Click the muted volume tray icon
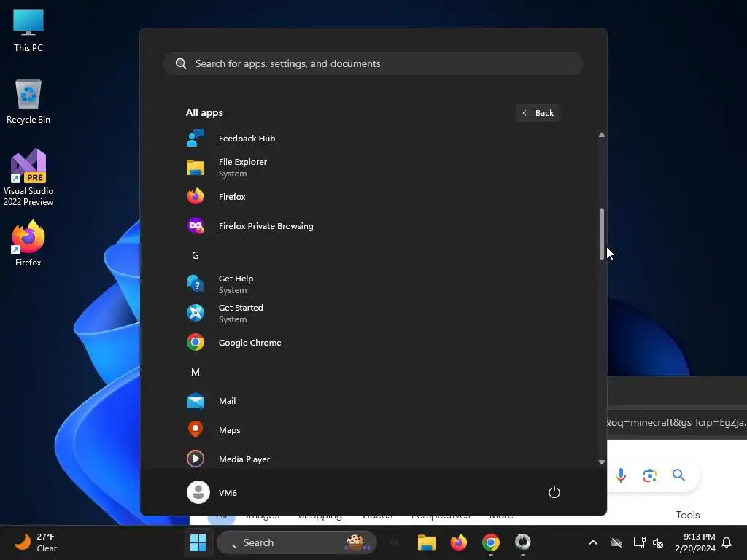The width and height of the screenshot is (747, 560). (658, 542)
